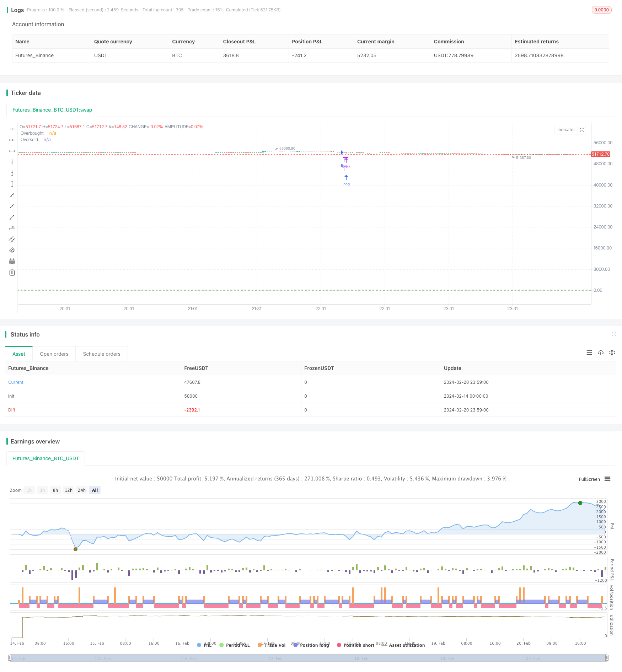The width and height of the screenshot is (622, 672).
Task: Select the diagonal straight line tool
Action: point(12,195)
